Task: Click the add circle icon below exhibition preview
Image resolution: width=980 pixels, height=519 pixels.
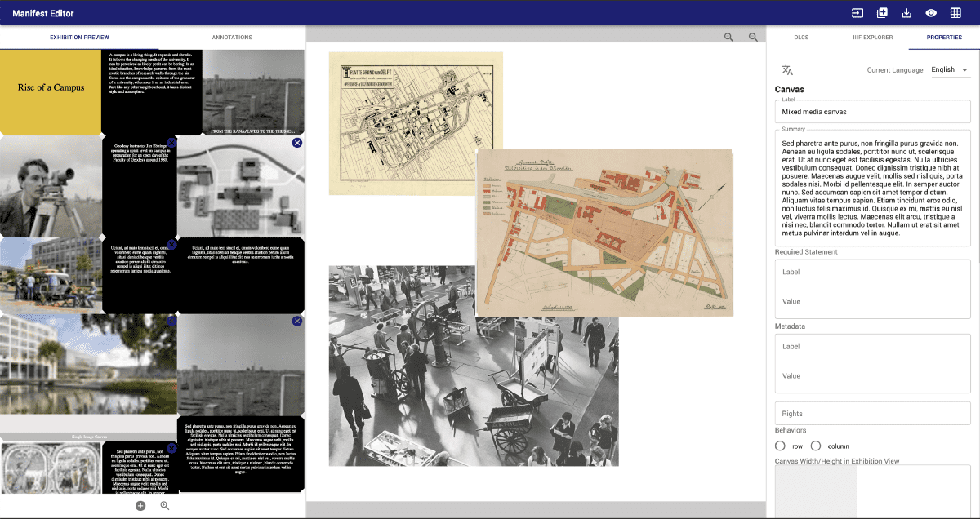Action: tap(140, 506)
